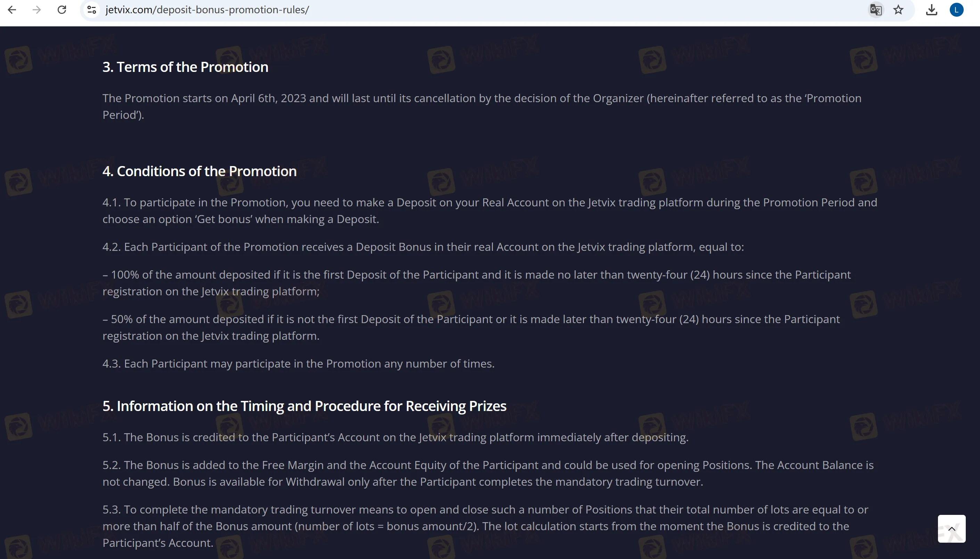Bookmark this page with the star icon

point(898,10)
